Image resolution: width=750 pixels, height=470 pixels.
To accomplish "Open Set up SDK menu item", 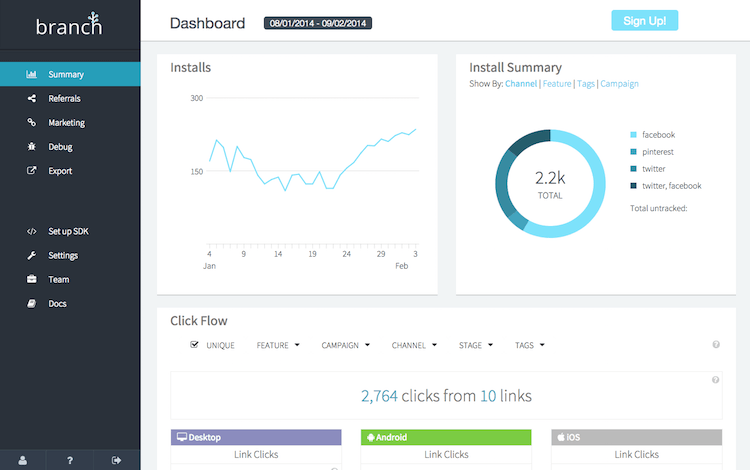I will 74,231.
